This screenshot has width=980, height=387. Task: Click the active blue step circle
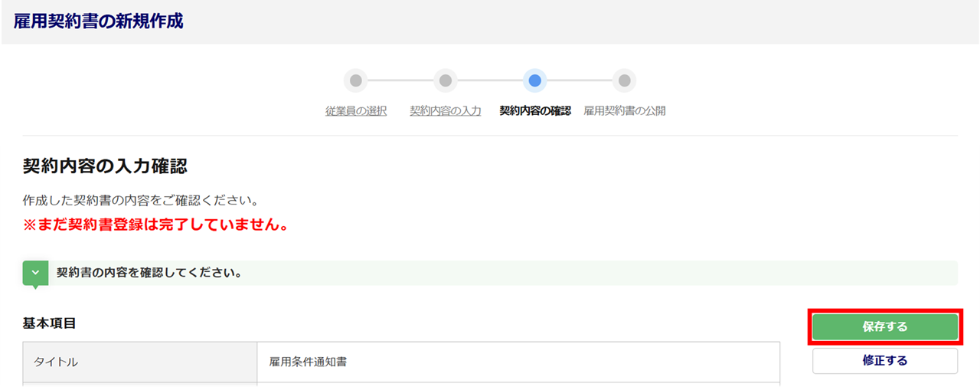point(535,80)
